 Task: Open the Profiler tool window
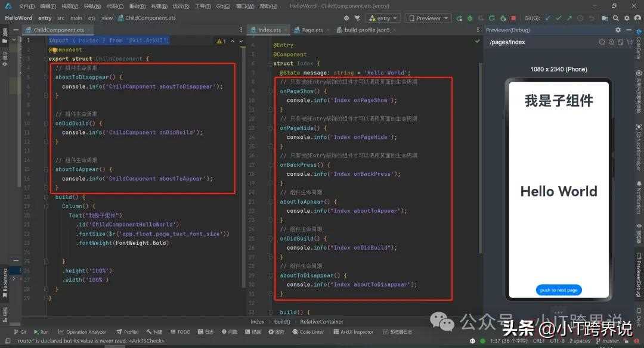tap(128, 331)
